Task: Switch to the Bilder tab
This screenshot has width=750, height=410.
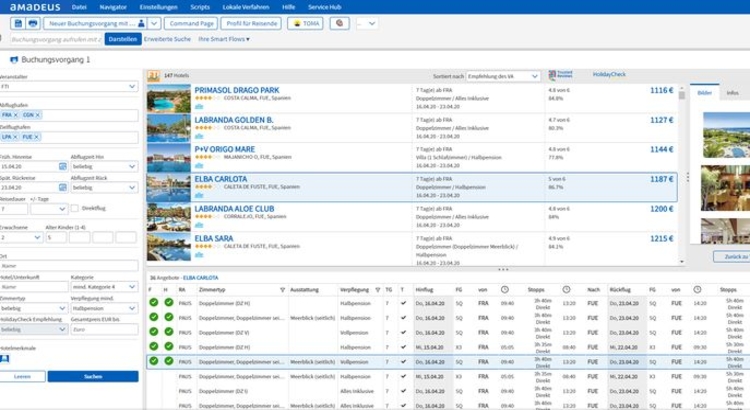Action: [x=705, y=93]
